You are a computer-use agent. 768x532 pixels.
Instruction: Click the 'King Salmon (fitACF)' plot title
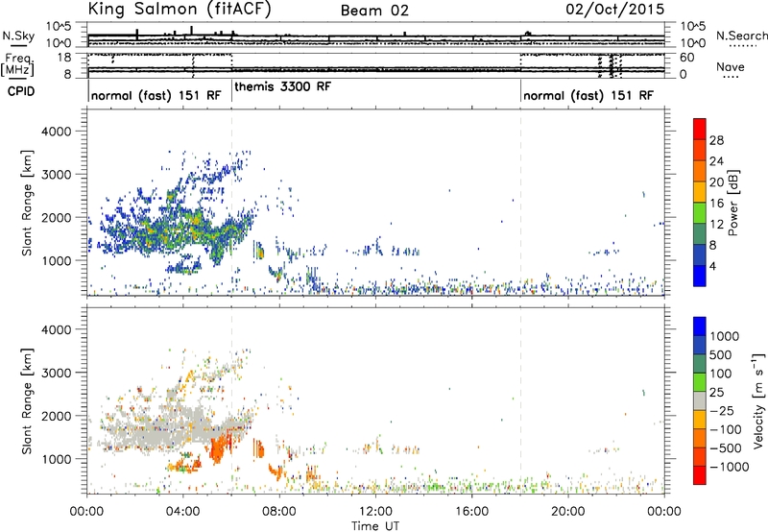(x=180, y=10)
